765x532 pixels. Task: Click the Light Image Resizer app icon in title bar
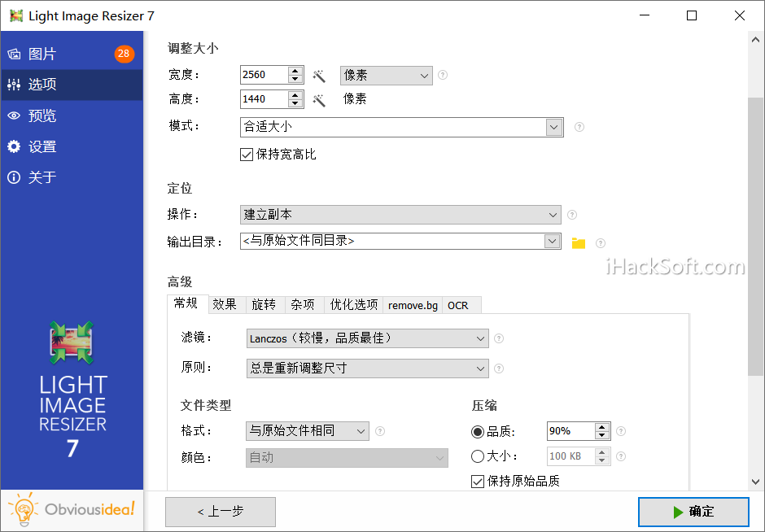[x=16, y=15]
